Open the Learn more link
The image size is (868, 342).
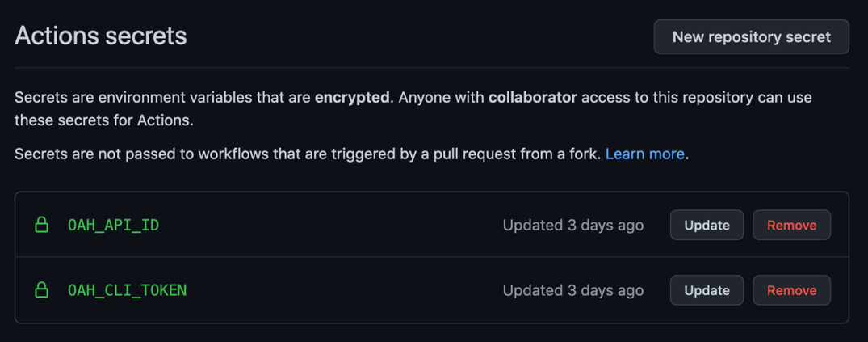pyautogui.click(x=644, y=154)
